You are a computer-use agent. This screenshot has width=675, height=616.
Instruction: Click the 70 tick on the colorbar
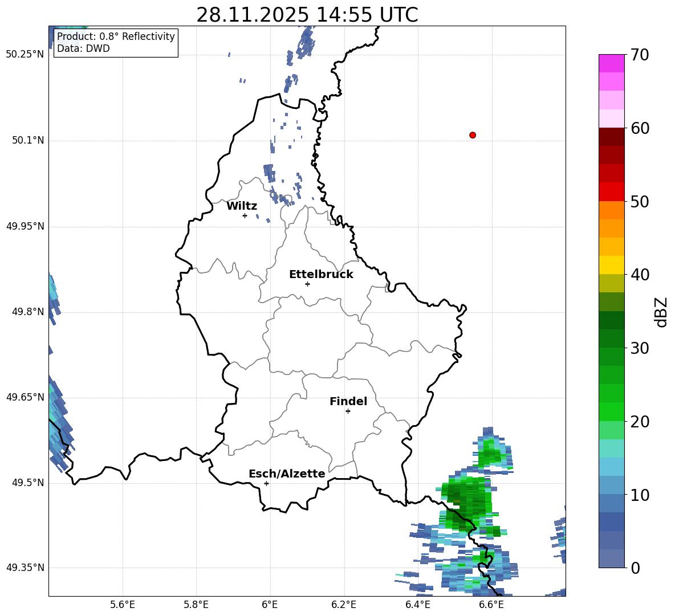(640, 55)
